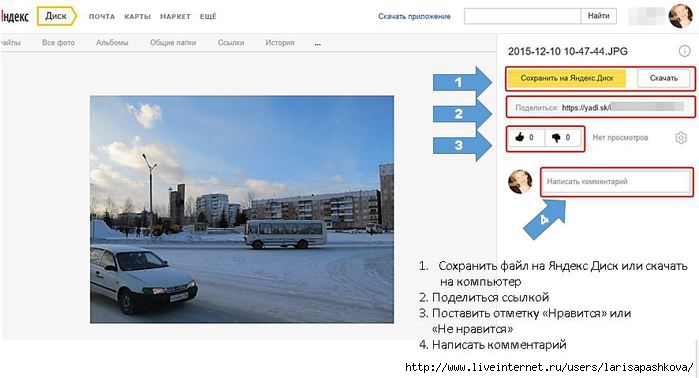Open the settings gear next to view count

pyautogui.click(x=681, y=138)
